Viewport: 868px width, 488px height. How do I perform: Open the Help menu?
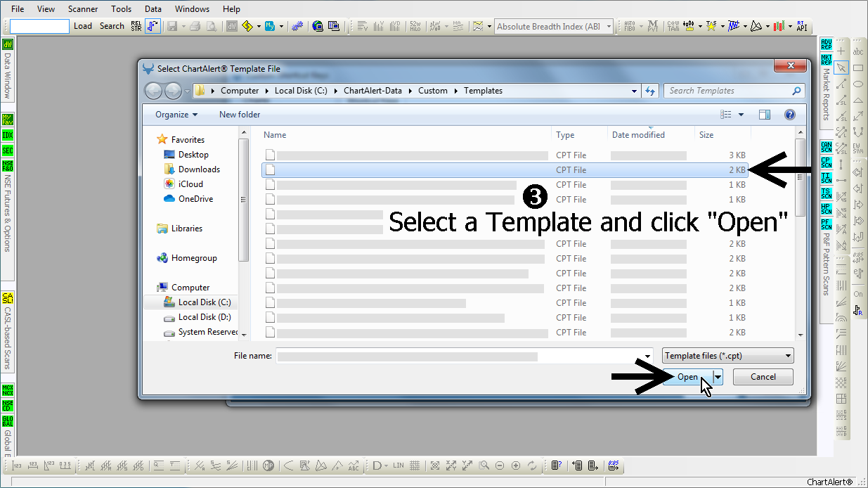point(231,9)
